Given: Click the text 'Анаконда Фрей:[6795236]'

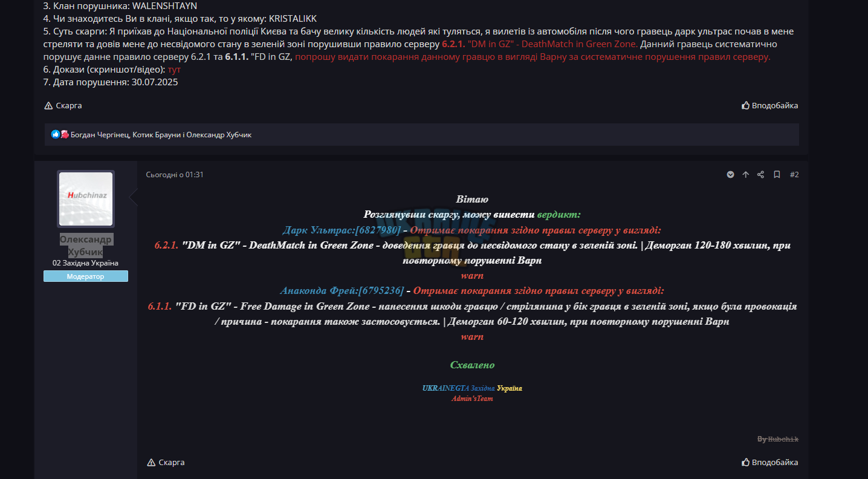Looking at the screenshot, I should point(342,290).
